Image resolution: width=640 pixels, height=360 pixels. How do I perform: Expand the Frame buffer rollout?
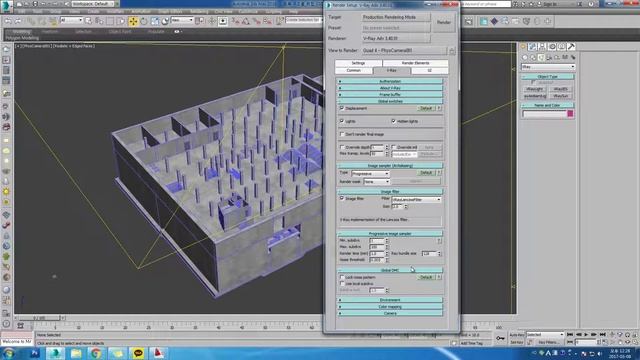[390, 95]
